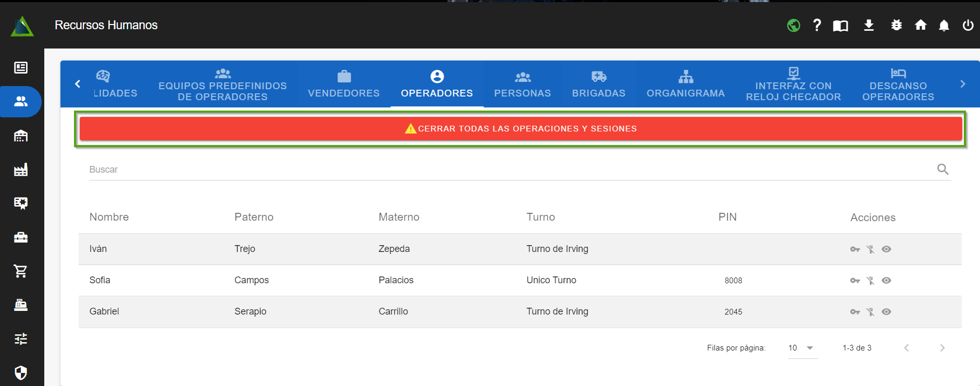Click Cerrar todas las operaciones y sesiones
980x386 pixels.
[520, 129]
